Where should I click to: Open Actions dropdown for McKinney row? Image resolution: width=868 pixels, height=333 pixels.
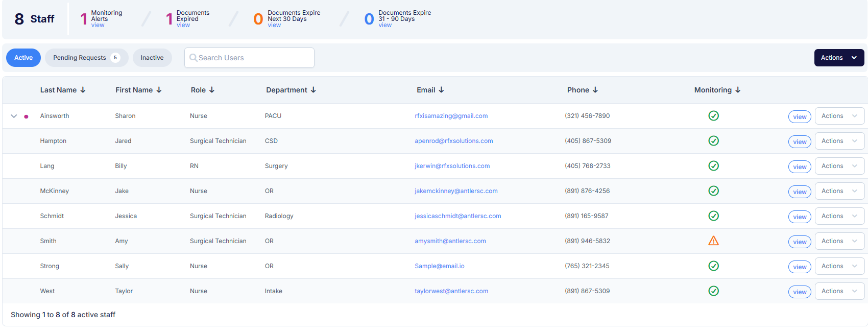(x=839, y=191)
